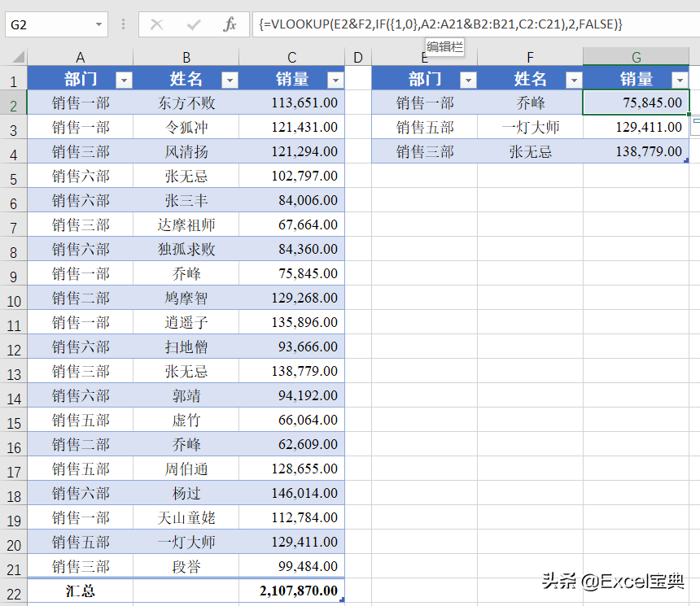This screenshot has height=606, width=700.
Task: Click cell containing 东方不败
Action: pos(186,102)
